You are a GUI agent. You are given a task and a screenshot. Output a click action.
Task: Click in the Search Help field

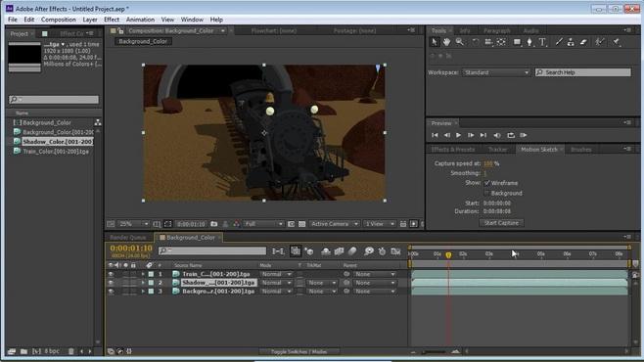pos(583,72)
